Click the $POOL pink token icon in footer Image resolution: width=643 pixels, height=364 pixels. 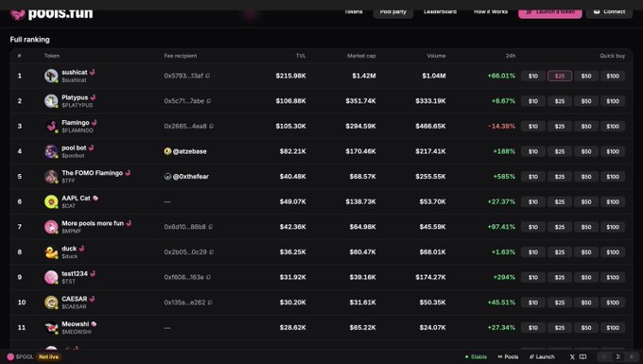click(x=10, y=357)
